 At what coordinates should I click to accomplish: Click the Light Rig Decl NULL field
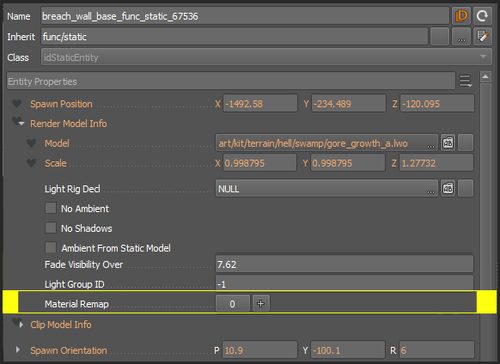point(327,189)
